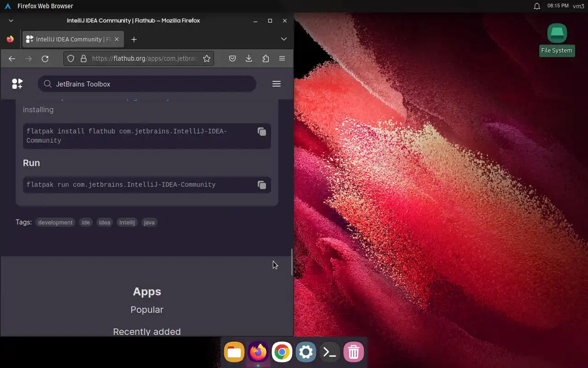Reload the current page
This screenshot has height=368, width=588.
[x=45, y=58]
